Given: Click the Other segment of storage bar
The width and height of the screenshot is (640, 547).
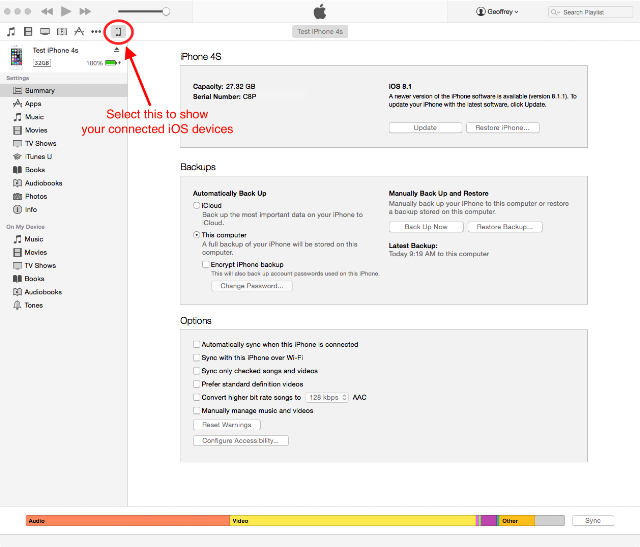Looking at the screenshot, I should [x=517, y=520].
